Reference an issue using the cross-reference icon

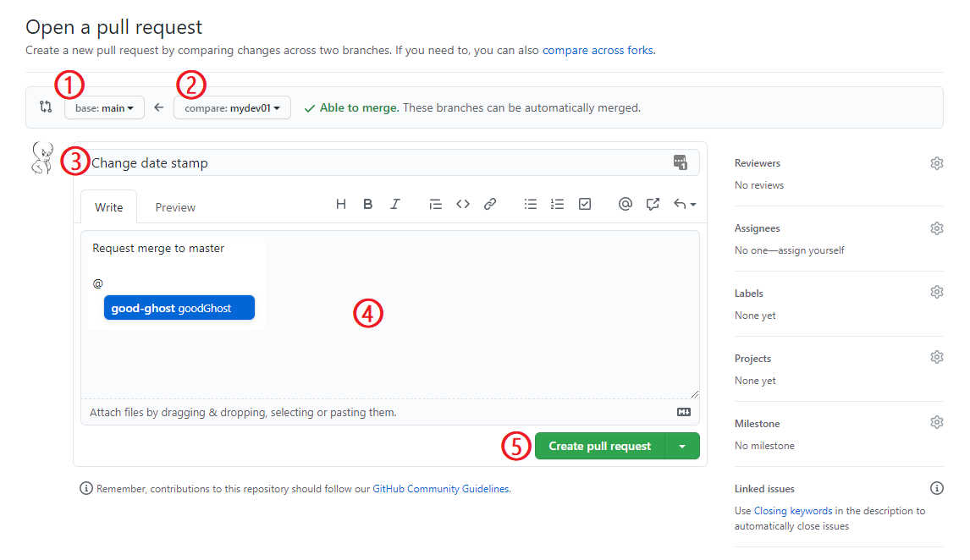[x=653, y=203]
